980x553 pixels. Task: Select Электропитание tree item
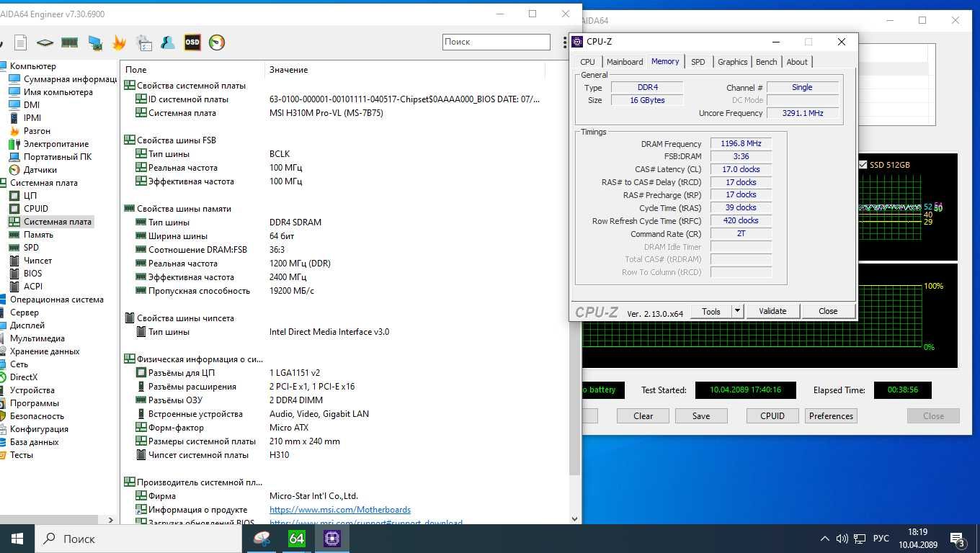coord(56,144)
